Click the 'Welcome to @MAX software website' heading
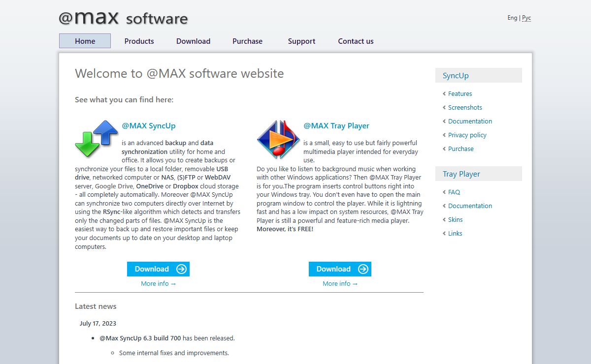This screenshot has height=364, width=591. coord(179,74)
